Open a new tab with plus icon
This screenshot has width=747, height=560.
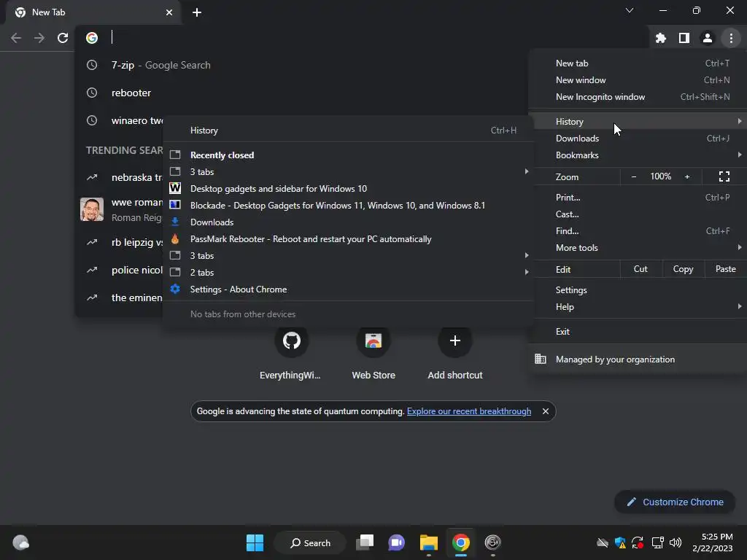point(197,12)
